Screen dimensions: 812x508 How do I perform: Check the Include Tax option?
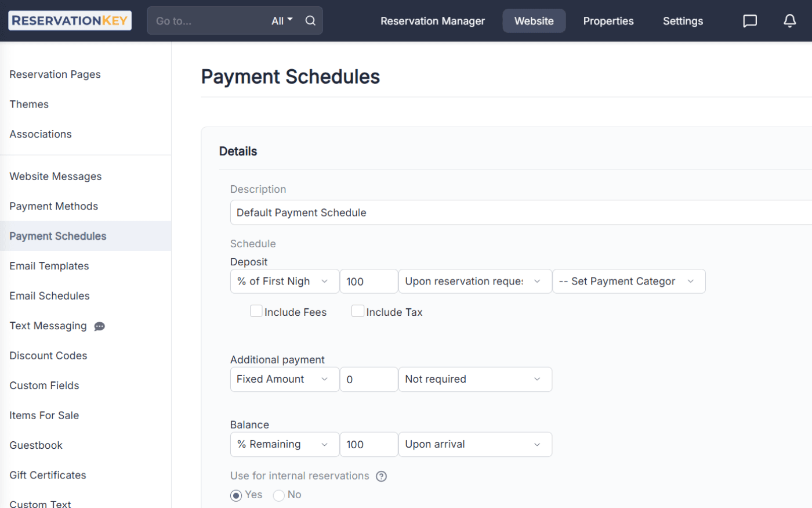[358, 311]
